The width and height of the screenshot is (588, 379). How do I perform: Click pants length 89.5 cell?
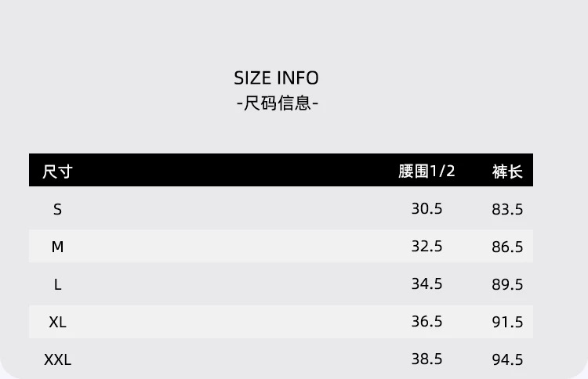(507, 285)
